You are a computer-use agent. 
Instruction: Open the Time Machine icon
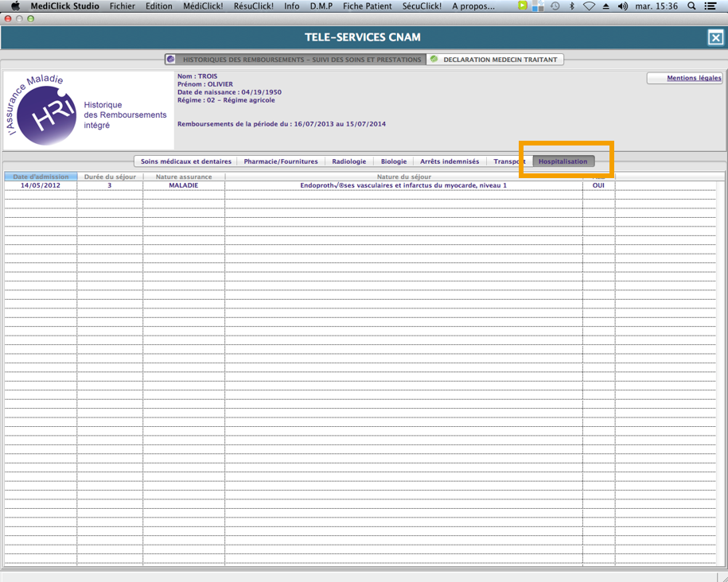click(x=555, y=6)
